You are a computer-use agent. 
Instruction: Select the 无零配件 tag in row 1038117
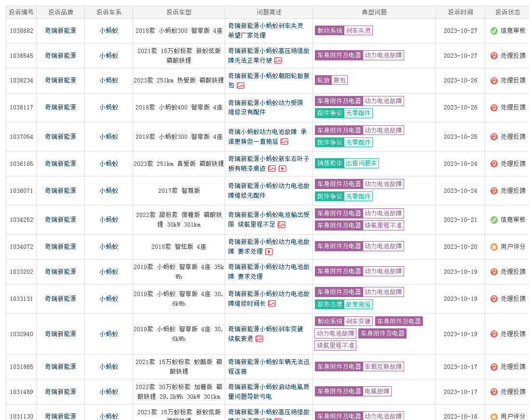(358, 113)
